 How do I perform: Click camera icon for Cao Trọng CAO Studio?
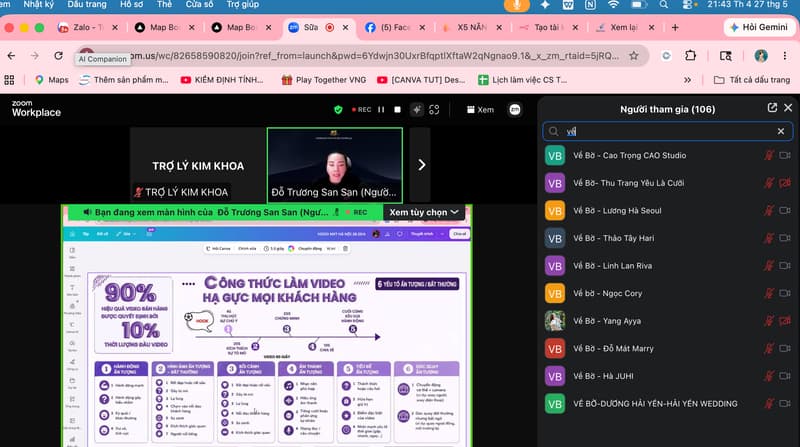(785, 155)
